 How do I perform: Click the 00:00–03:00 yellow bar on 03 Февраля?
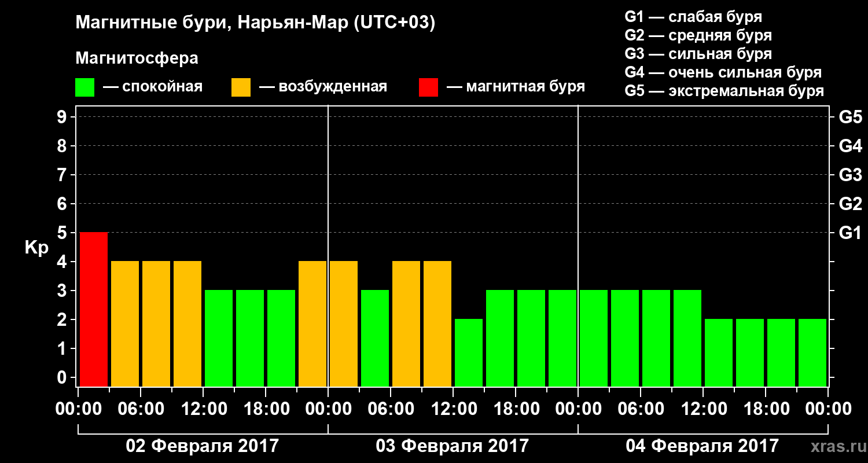pos(344,324)
